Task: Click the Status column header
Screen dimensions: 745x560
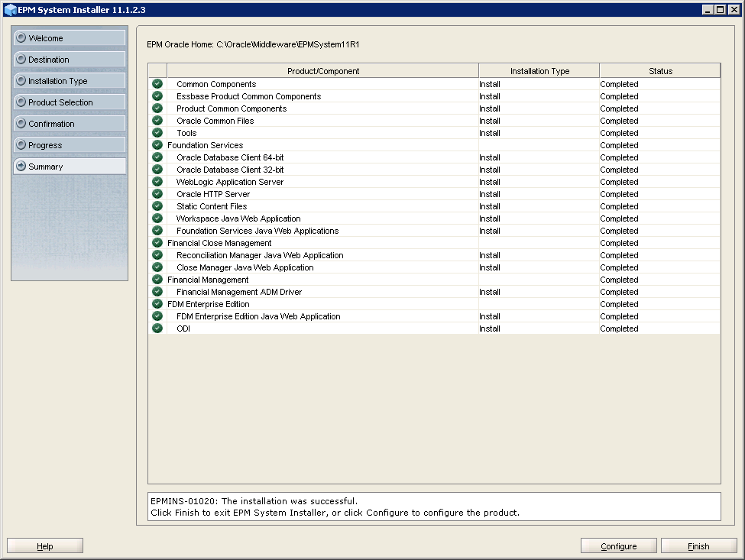Action: (x=660, y=71)
